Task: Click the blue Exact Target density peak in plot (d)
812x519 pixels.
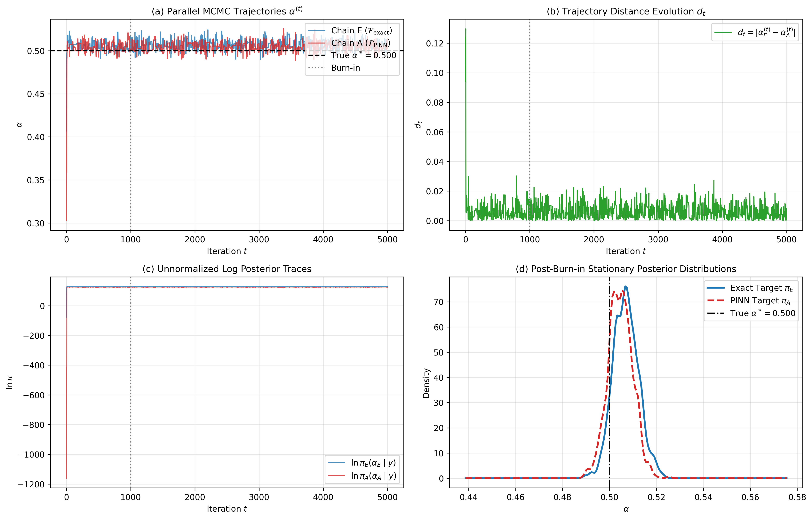Action: tap(625, 287)
